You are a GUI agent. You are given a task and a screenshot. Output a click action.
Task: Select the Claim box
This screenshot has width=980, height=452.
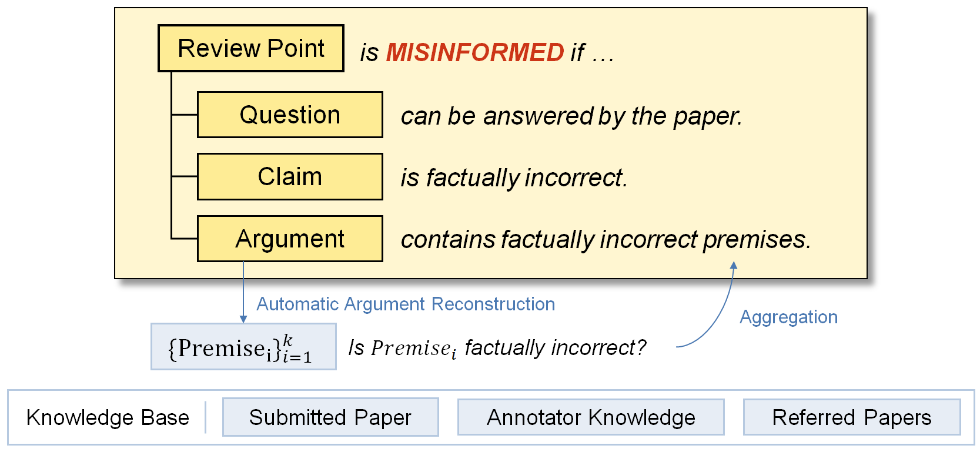pos(290,176)
